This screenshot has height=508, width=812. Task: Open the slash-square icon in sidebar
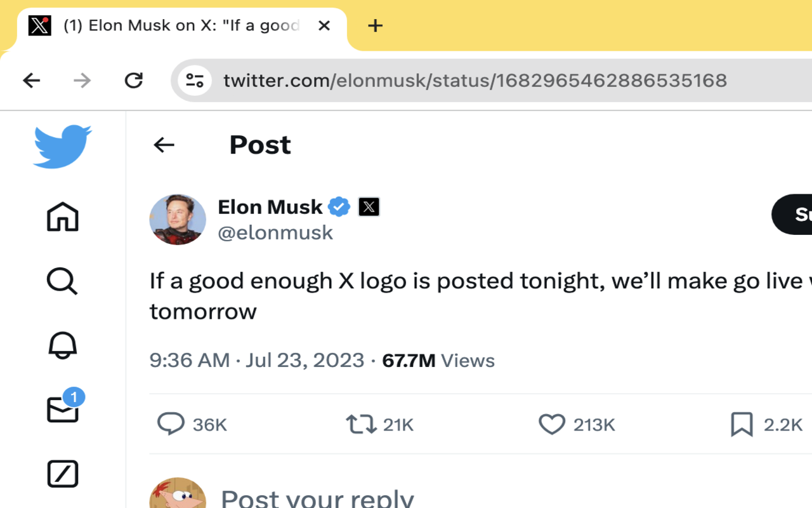(62, 474)
